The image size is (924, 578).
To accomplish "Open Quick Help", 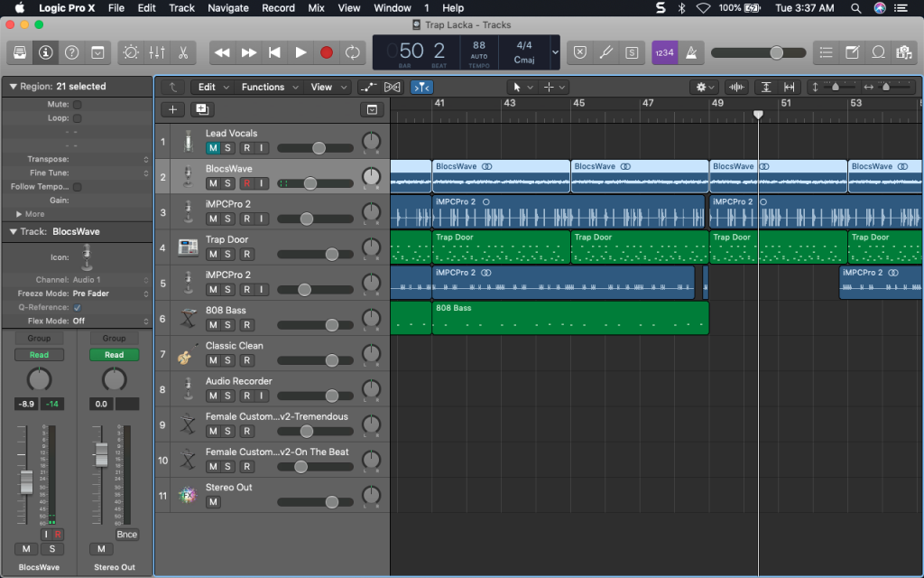I will pyautogui.click(x=71, y=52).
